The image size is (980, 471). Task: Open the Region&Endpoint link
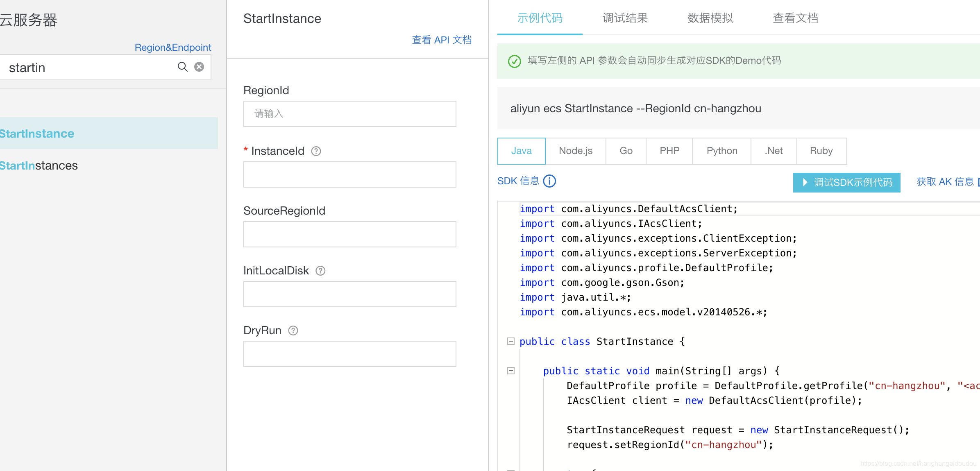(x=172, y=48)
